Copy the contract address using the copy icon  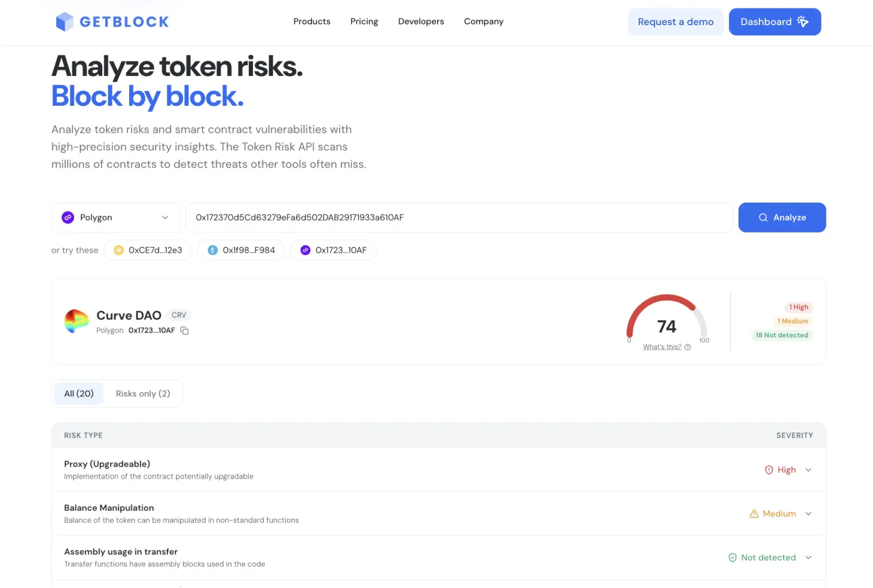coord(184,330)
